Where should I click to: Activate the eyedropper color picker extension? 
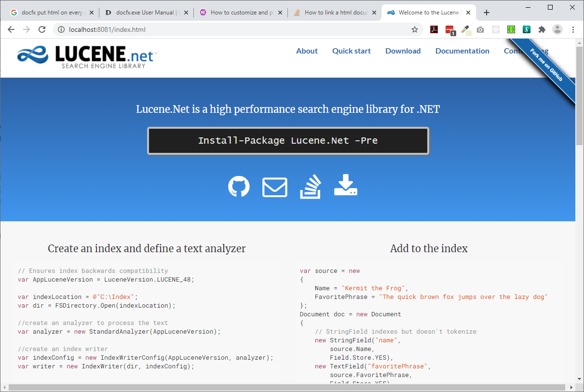465,30
